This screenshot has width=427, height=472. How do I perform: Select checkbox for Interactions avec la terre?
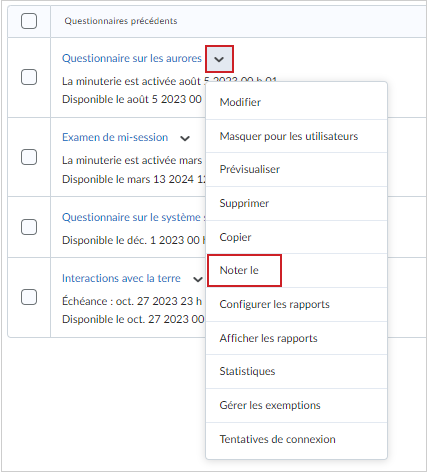[29, 297]
